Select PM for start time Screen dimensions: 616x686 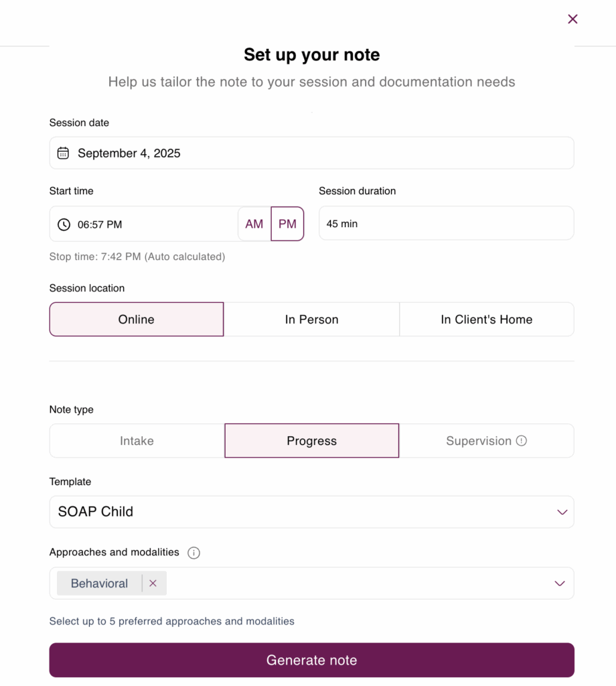pyautogui.click(x=287, y=224)
